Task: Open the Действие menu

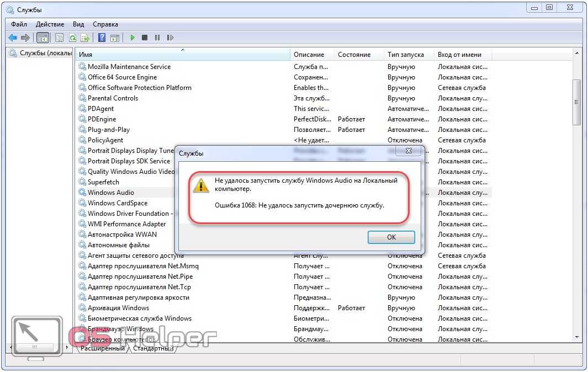Action: pos(50,24)
